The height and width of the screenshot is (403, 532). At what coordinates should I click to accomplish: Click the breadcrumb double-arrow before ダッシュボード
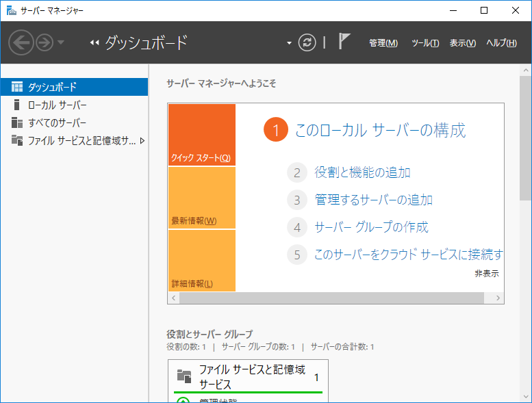pos(94,42)
